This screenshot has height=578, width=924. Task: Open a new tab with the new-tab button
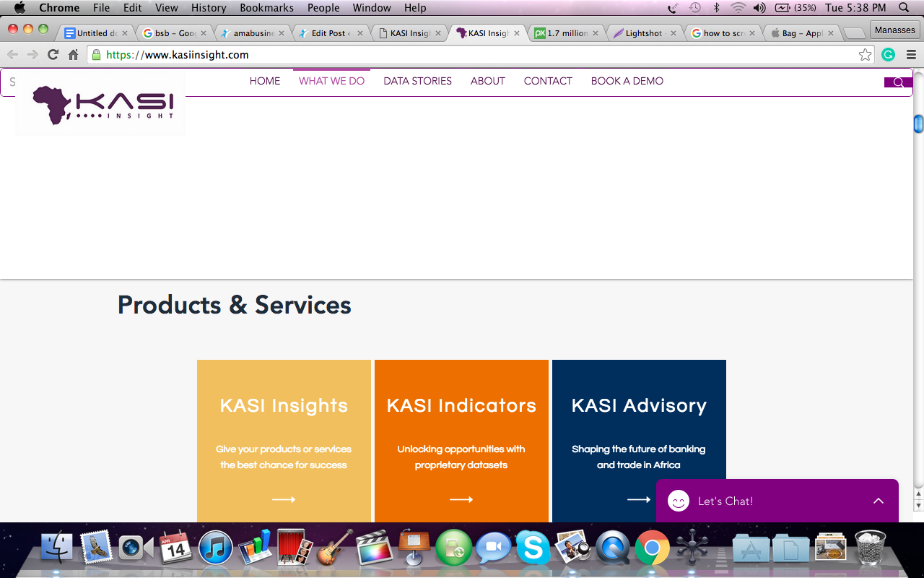coord(854,33)
